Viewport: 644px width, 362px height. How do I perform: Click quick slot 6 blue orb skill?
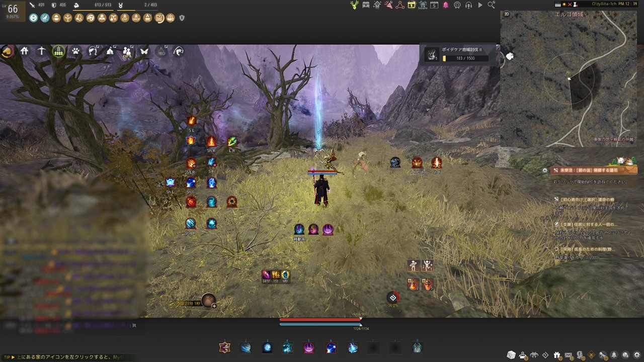tap(331, 347)
